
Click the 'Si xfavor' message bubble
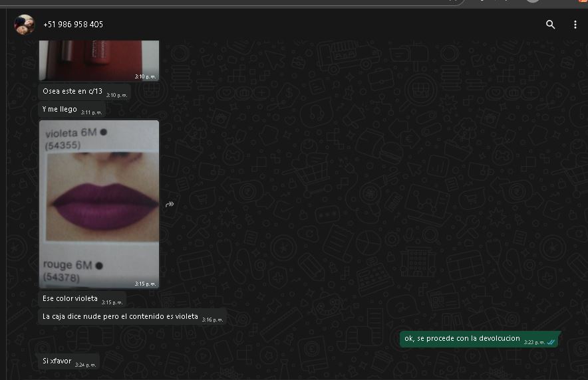tap(57, 361)
